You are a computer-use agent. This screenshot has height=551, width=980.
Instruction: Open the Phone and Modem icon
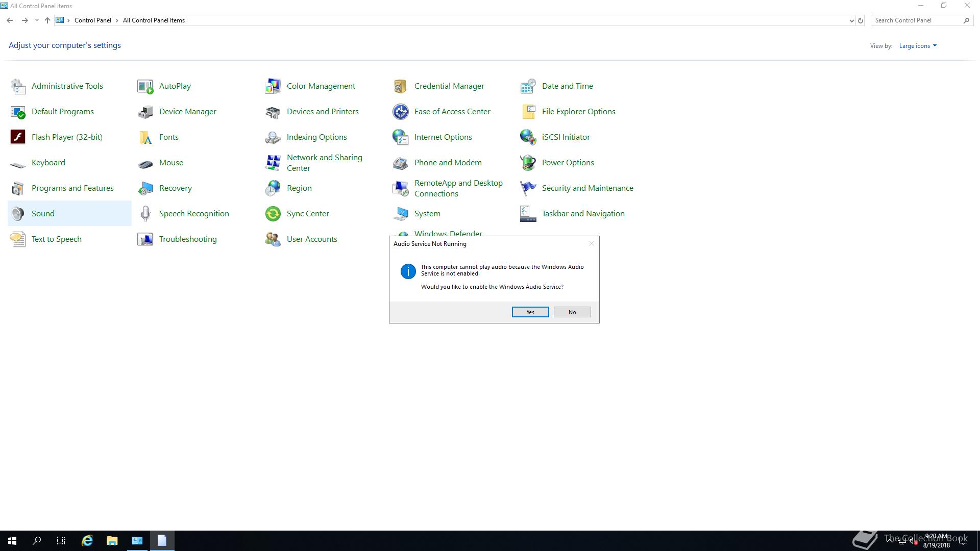[x=401, y=163]
